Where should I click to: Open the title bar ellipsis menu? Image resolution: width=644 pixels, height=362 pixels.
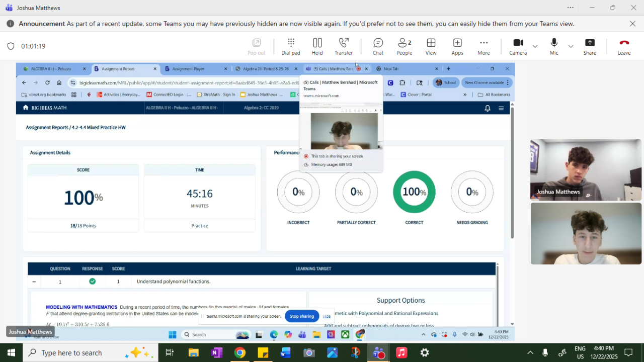point(570,8)
